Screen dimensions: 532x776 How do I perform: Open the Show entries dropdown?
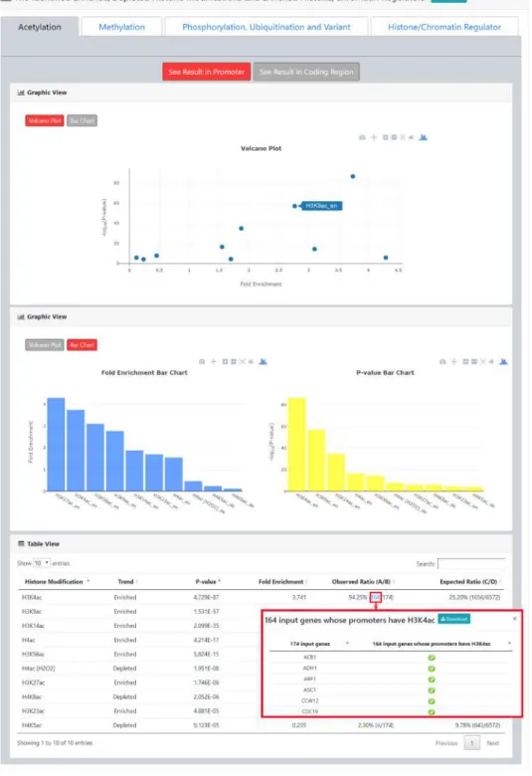pyautogui.click(x=41, y=563)
